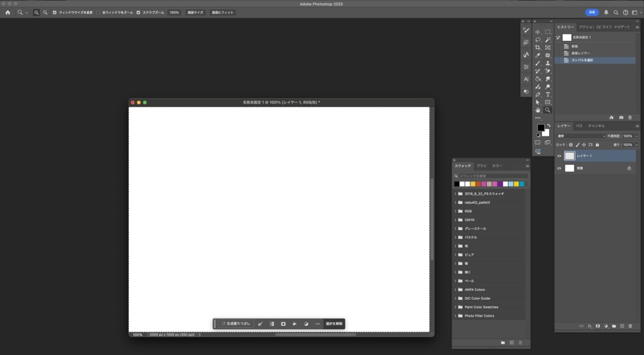Create new adjustment layer icon

[606, 326]
